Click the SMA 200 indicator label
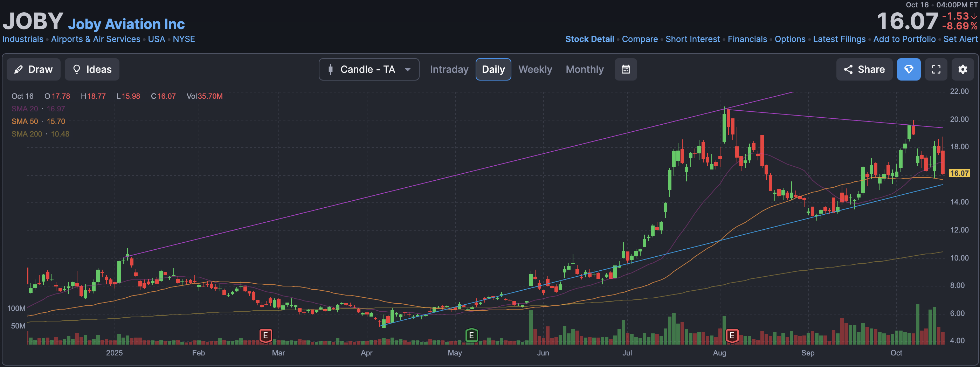The width and height of the screenshot is (980, 367). pos(27,134)
